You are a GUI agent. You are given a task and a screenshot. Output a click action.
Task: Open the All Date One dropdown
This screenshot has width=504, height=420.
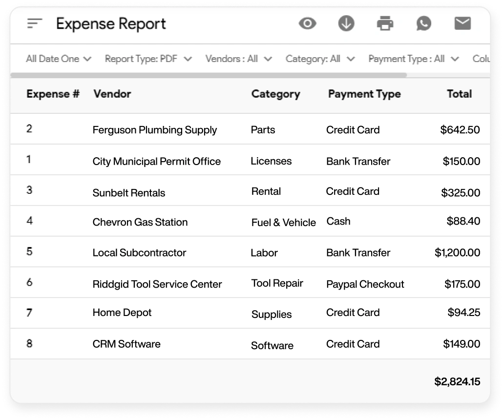point(59,59)
